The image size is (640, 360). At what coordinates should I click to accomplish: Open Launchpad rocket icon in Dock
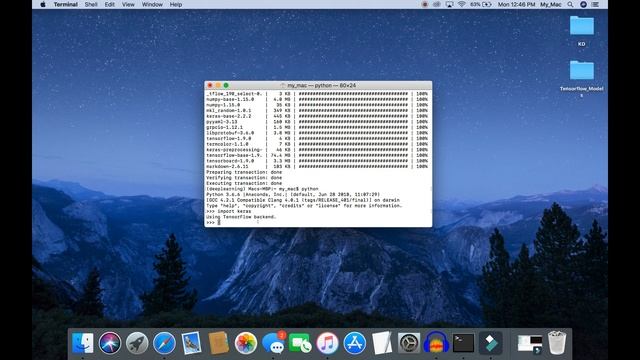[x=137, y=342]
